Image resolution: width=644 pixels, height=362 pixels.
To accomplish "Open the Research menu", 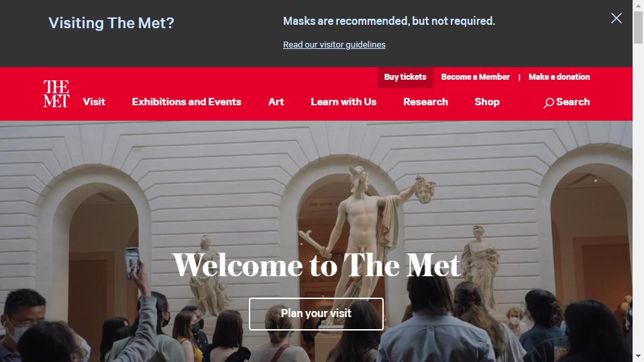I will [x=425, y=102].
